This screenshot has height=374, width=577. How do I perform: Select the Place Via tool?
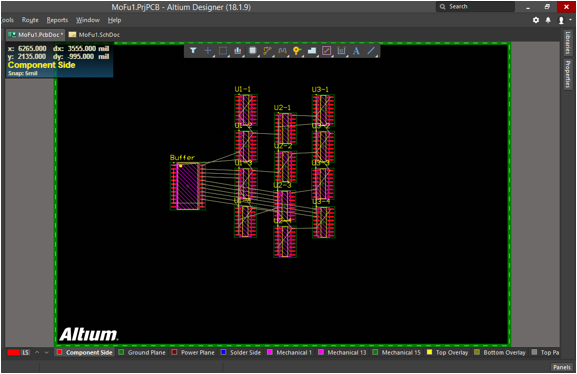pyautogui.click(x=297, y=50)
